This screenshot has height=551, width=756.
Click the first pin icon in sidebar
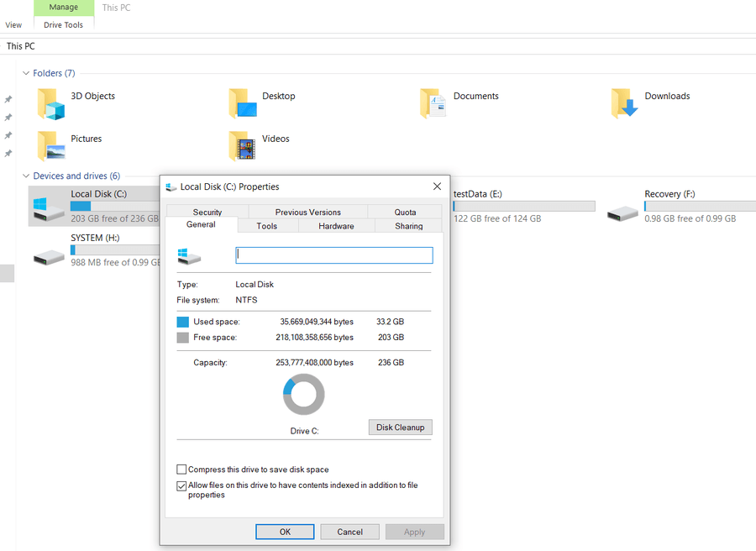click(8, 99)
